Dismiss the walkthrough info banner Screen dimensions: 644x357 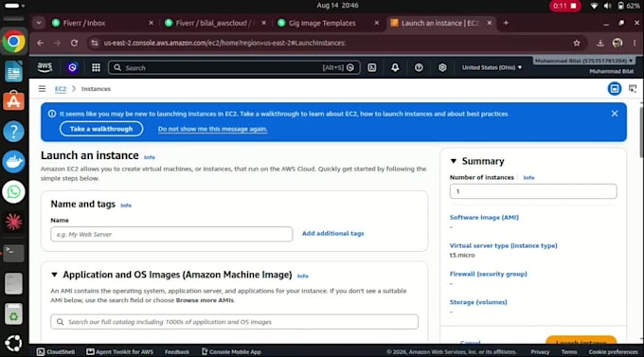615,114
